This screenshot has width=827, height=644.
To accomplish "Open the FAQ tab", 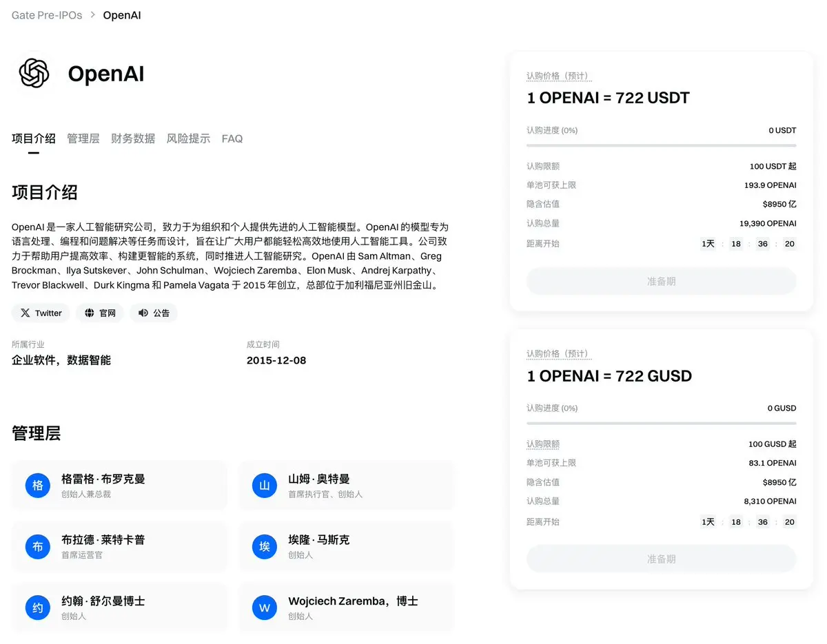I will click(232, 138).
